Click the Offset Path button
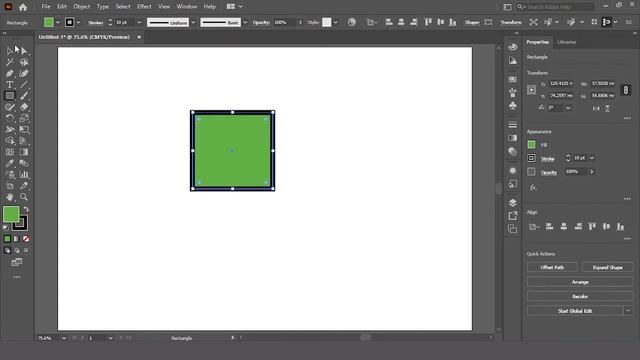Image resolution: width=640 pixels, height=360 pixels. click(552, 267)
